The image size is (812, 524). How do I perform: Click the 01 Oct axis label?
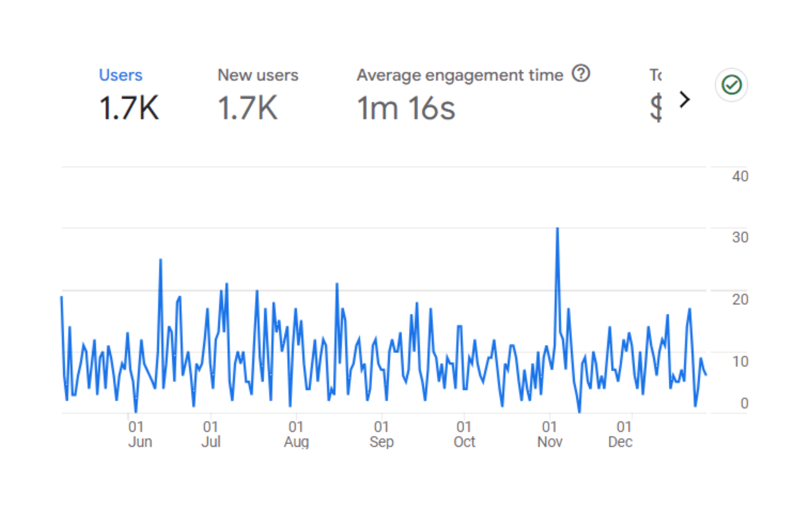point(464,434)
